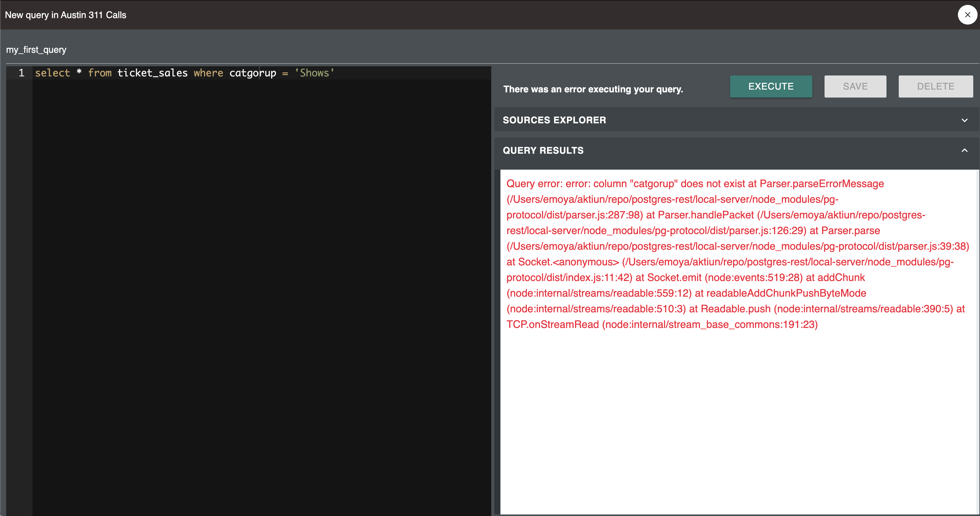Select the word catgorup in the query
This screenshot has height=516, width=980.
click(252, 73)
